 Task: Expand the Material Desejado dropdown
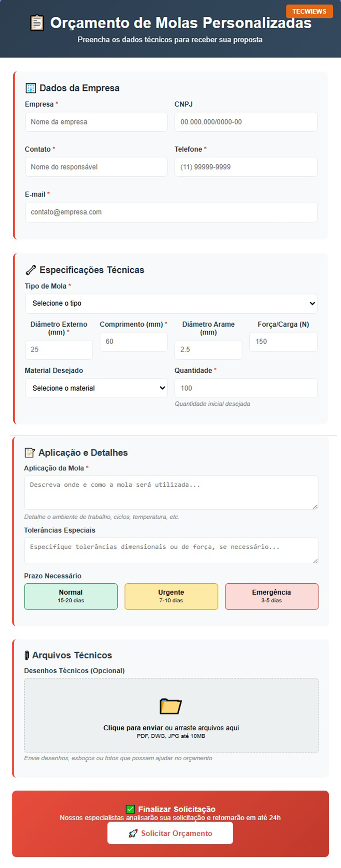[96, 388]
